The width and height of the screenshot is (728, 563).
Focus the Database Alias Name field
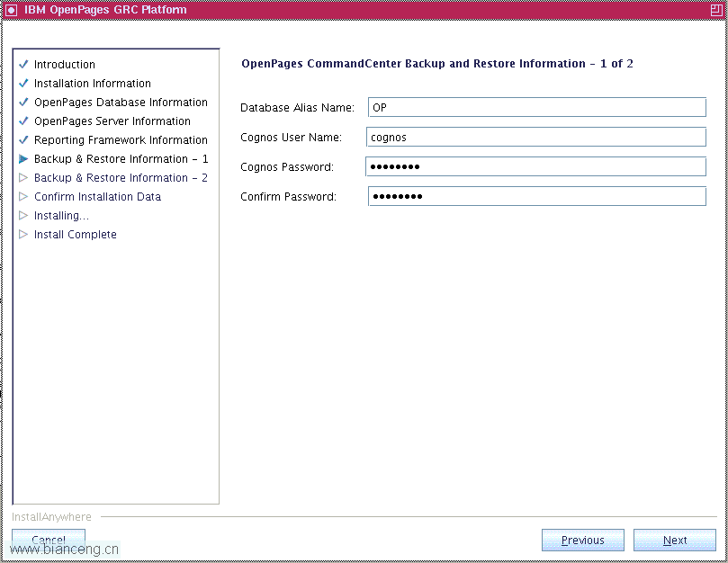(x=536, y=107)
